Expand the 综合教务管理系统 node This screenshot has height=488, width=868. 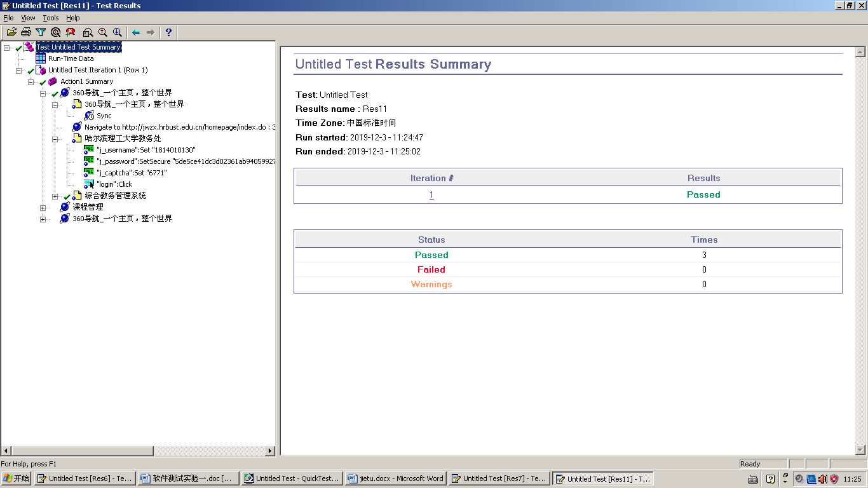tap(55, 196)
